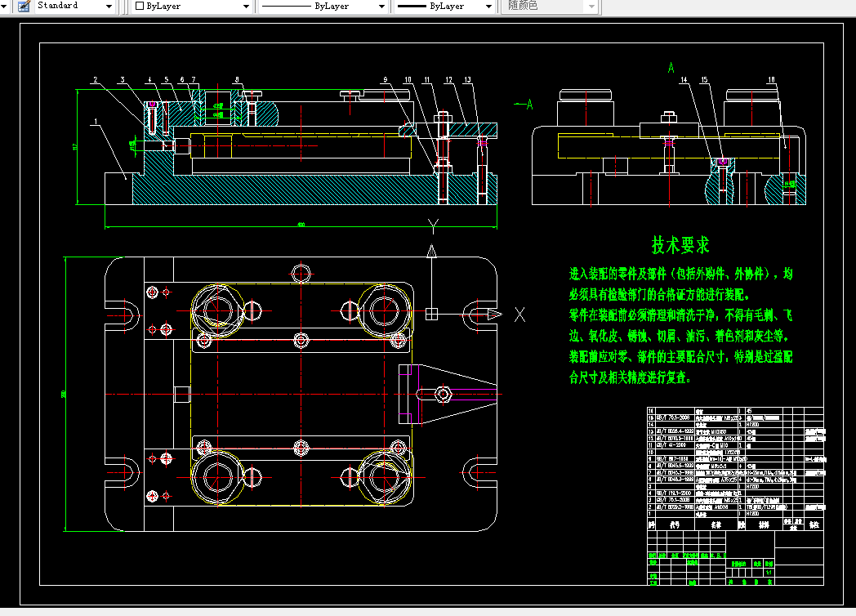Click part balloon number 1 in the front view
The width and height of the screenshot is (856, 616).
click(x=96, y=122)
